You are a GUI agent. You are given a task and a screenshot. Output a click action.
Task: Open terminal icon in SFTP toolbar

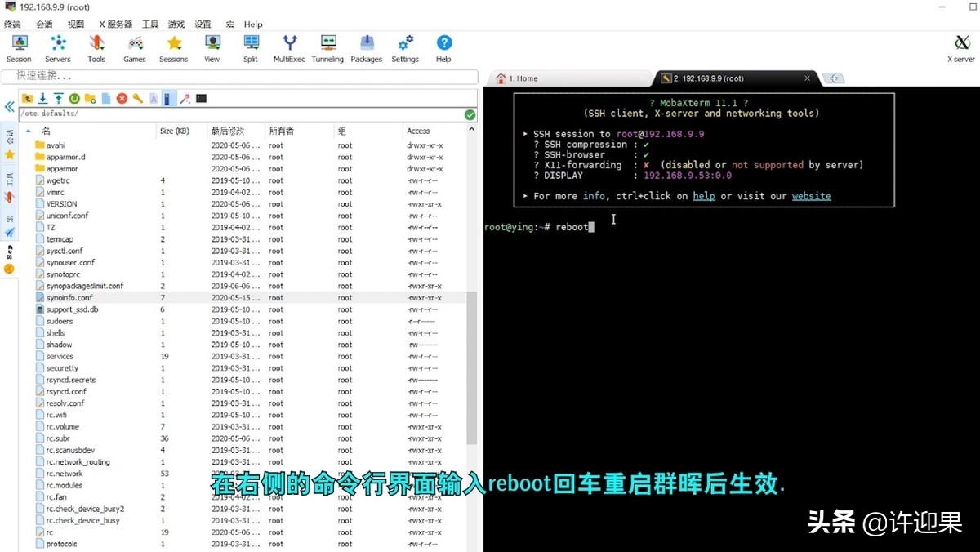coord(201,98)
